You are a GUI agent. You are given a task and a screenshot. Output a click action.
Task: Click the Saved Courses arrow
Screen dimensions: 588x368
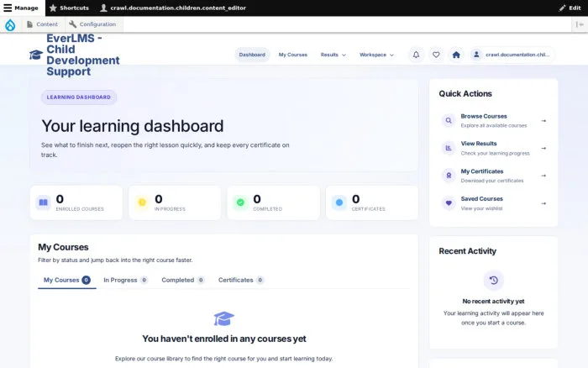pyautogui.click(x=543, y=203)
